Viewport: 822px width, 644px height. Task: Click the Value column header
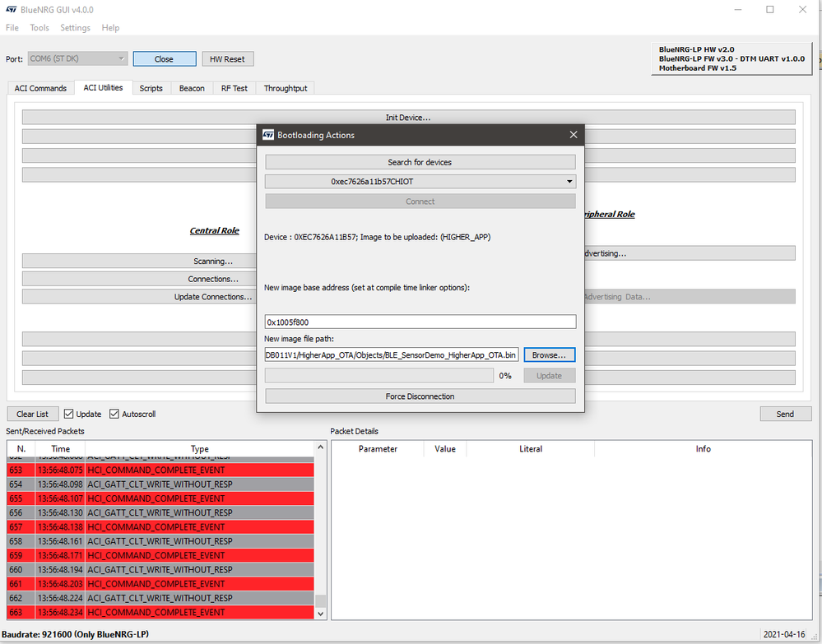coord(445,448)
